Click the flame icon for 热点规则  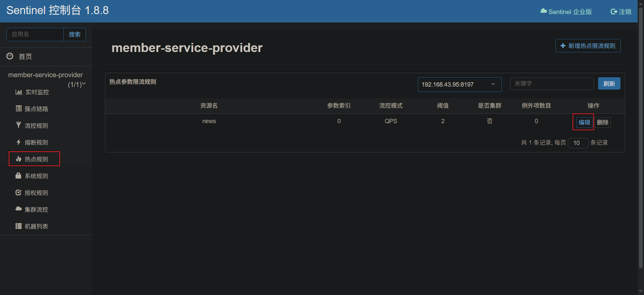[x=18, y=159]
